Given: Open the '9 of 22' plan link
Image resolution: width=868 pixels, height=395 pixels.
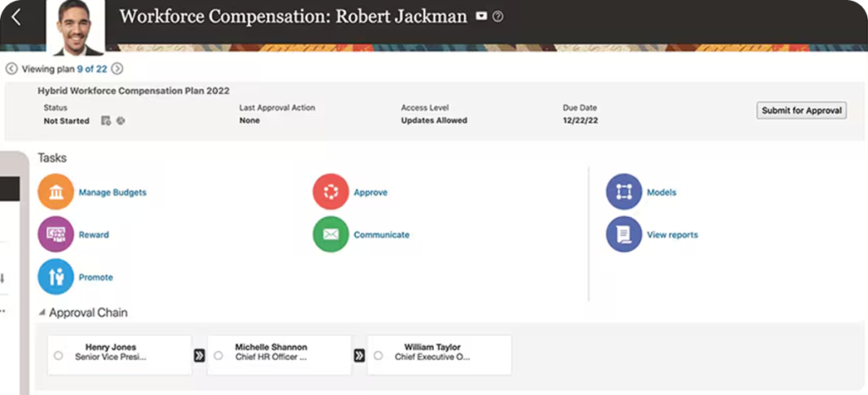Looking at the screenshot, I should 92,70.
